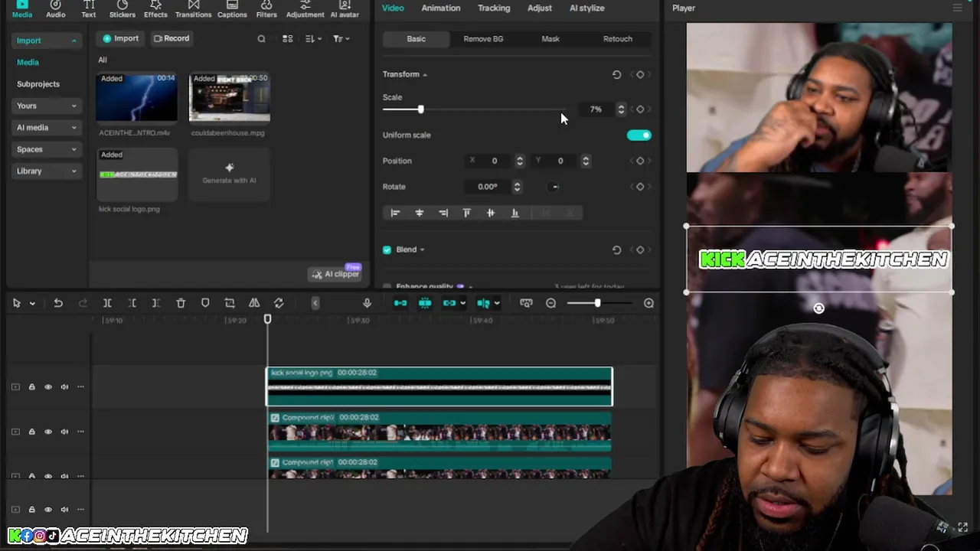Center the clip horizontally with align icon
Viewport: 980px width, 551px height.
pos(419,213)
